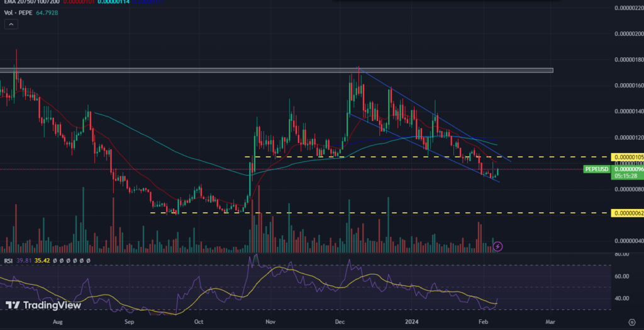This screenshot has width=644, height=330.
Task: Click the Nov label on time axis
Action: (x=270, y=321)
